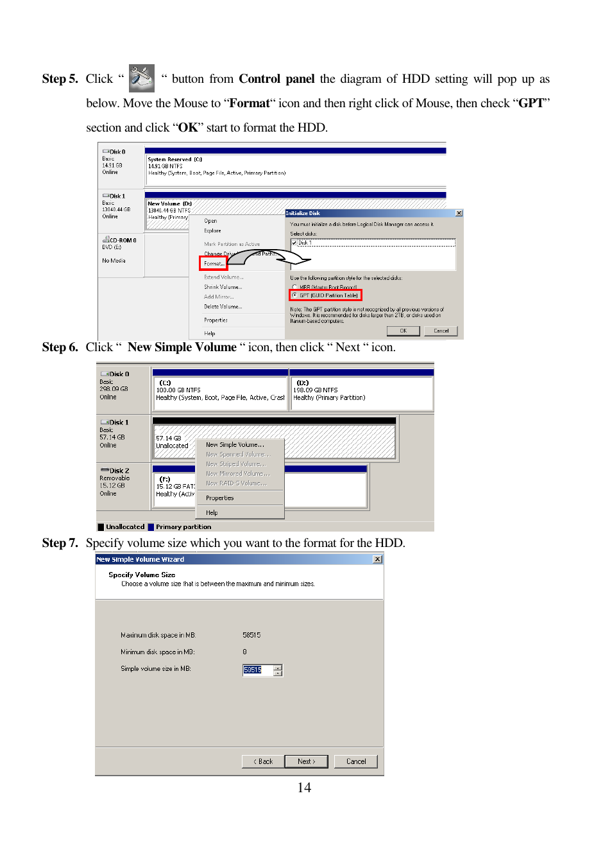This screenshot has height=868, width=612.
Task: Choose Extend Volume... menu entry
Action: point(223,277)
